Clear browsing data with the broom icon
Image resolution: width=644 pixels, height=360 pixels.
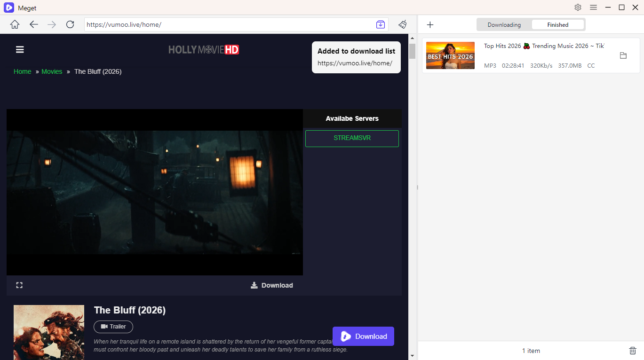coord(402,24)
